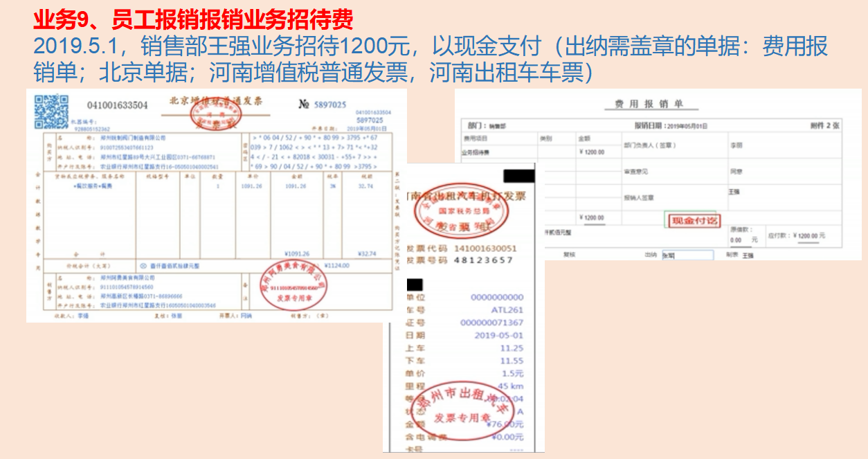Click the boarding time 11.25
Image resolution: width=868 pixels, height=459 pixels.
[x=512, y=348]
